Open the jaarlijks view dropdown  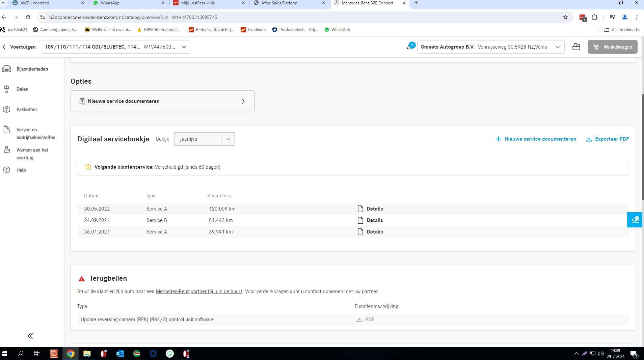(x=204, y=139)
